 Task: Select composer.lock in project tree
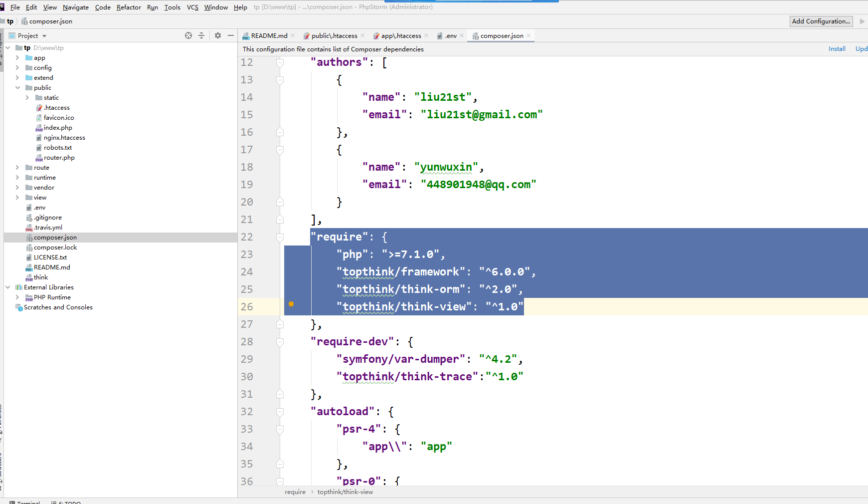coord(55,248)
